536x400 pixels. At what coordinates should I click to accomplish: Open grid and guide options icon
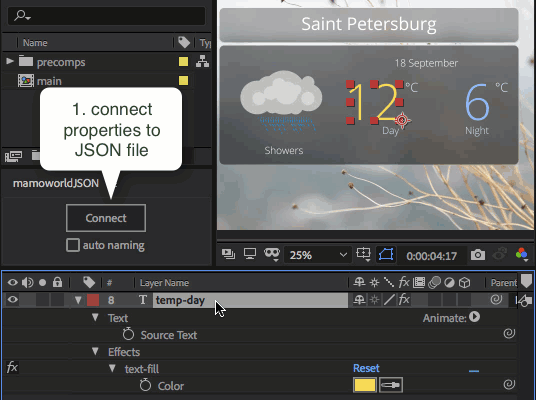click(x=363, y=254)
